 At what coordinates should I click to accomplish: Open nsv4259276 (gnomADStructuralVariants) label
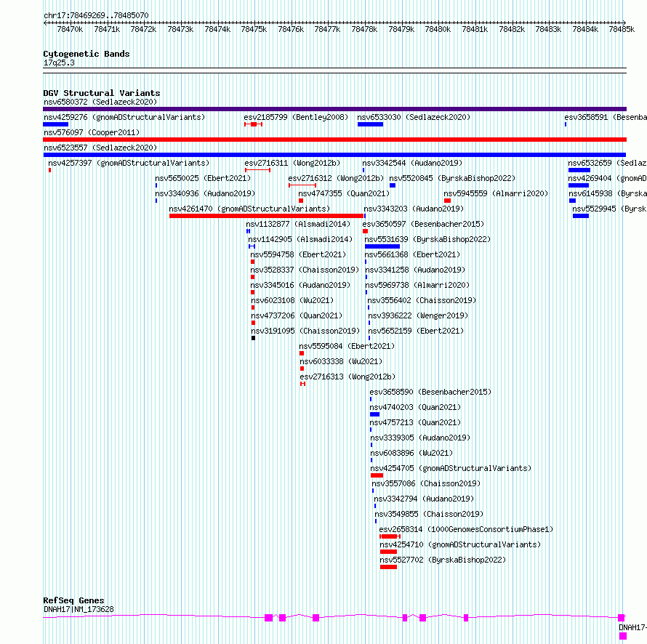[124, 117]
